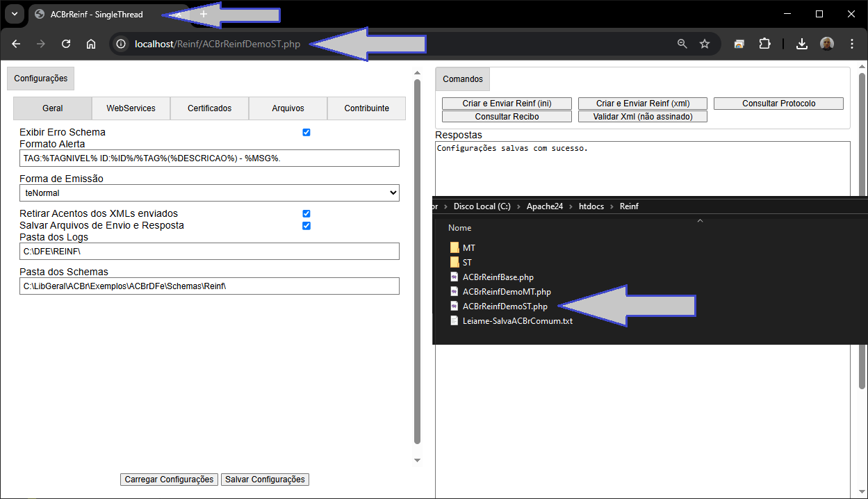The height and width of the screenshot is (499, 868).
Task: Toggle Salvar Arquivos de Envio e Resposta checkbox
Action: 306,226
